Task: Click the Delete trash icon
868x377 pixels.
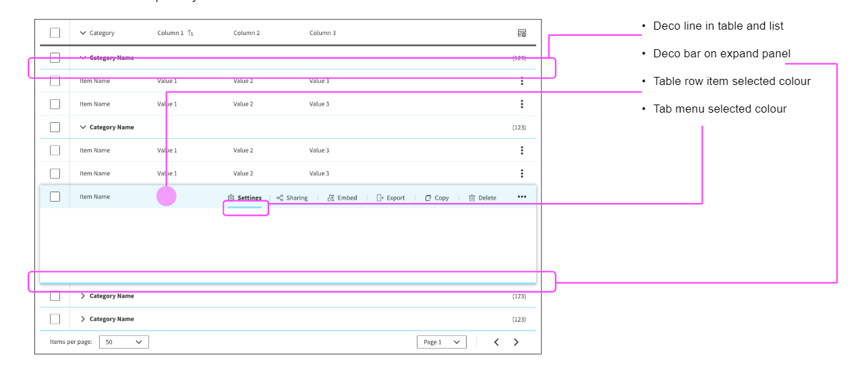Action: point(472,198)
